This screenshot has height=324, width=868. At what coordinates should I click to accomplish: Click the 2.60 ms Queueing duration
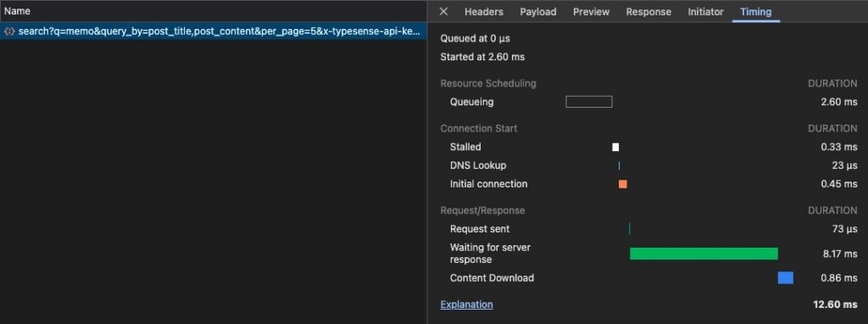(x=839, y=102)
